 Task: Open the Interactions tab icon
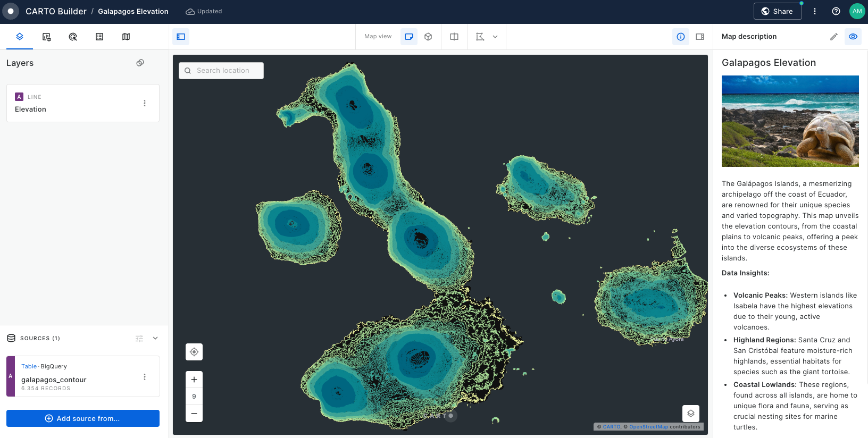(x=73, y=37)
